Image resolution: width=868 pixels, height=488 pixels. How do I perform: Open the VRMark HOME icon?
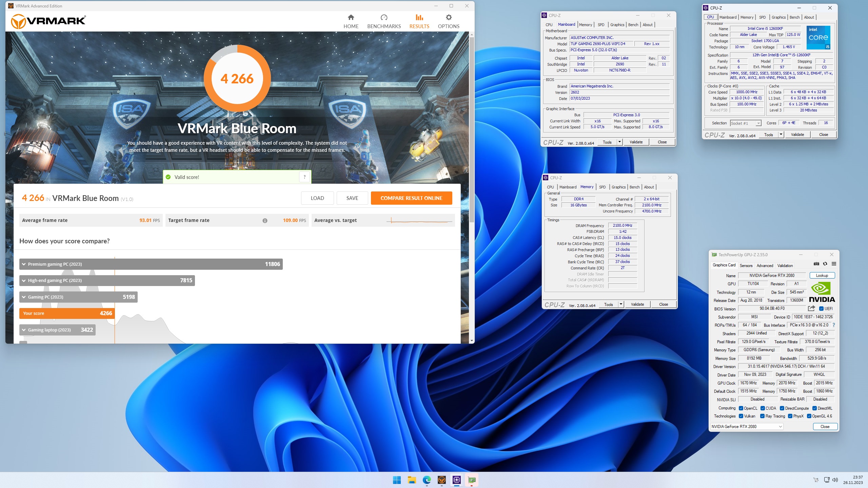pyautogui.click(x=351, y=17)
